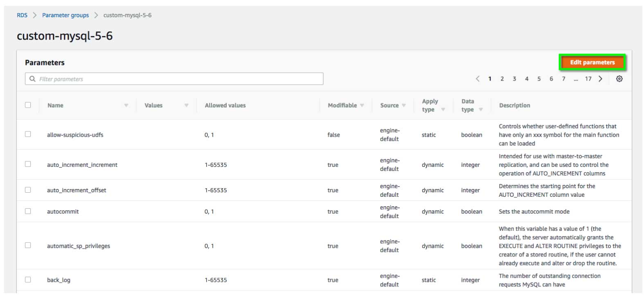The width and height of the screenshot is (644, 297).
Task: Go to next page of parameters
Action: point(600,79)
